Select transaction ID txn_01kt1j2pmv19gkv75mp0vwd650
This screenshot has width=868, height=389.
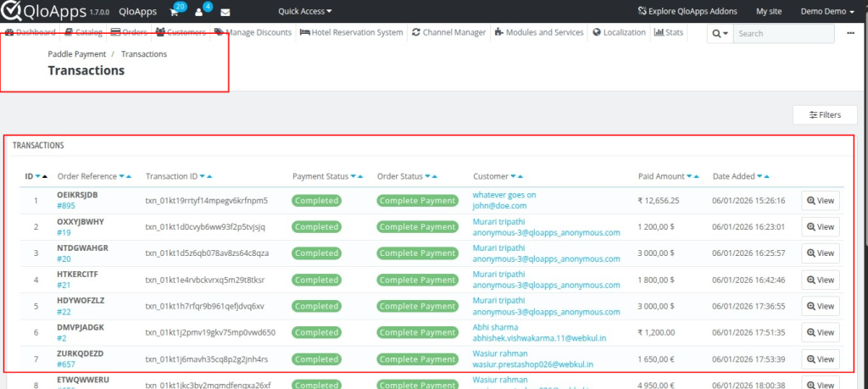210,332
